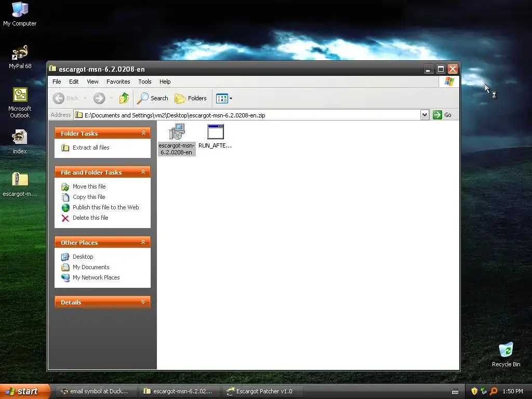532x399 pixels.
Task: Open My Network Places link
Action: (96, 277)
